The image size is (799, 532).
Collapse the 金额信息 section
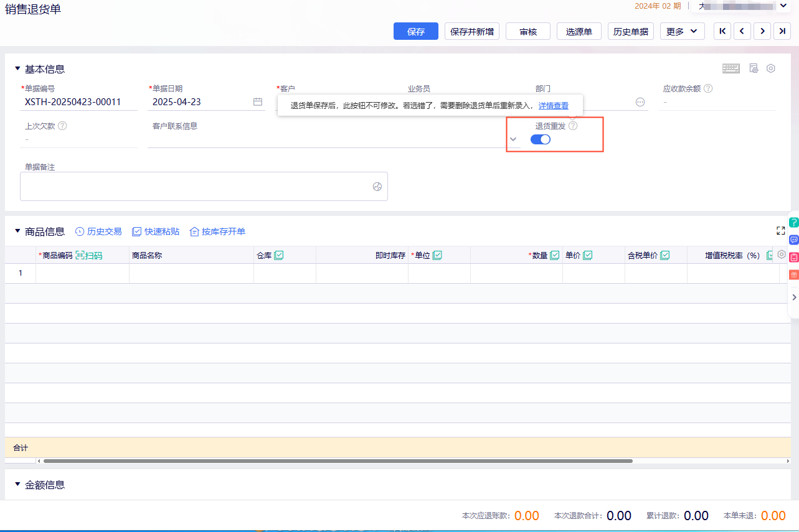(17, 484)
